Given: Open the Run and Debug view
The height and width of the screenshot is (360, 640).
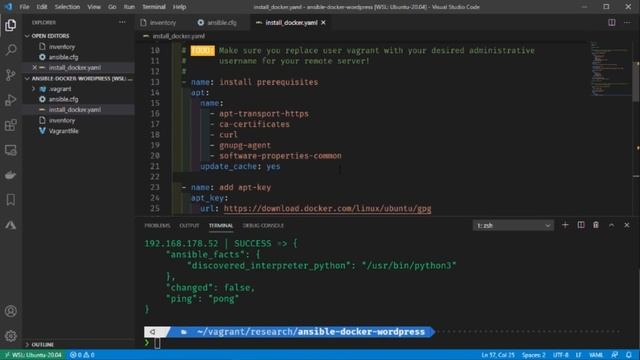Looking at the screenshot, I should (11, 100).
